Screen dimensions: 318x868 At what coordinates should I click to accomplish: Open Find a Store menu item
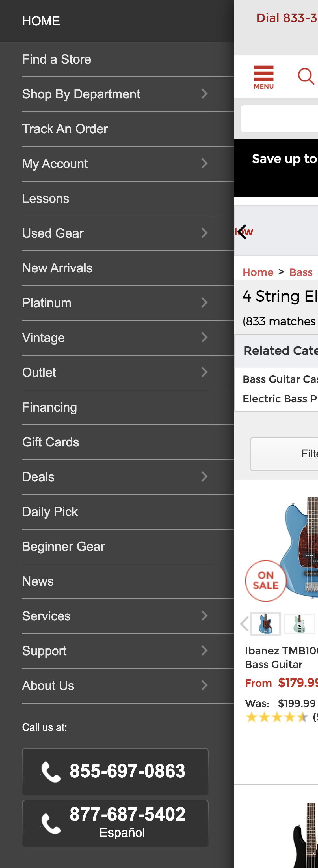[57, 60]
